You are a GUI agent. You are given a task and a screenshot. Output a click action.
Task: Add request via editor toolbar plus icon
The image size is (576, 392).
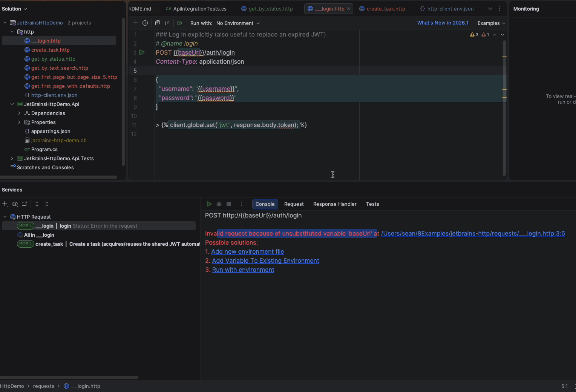[x=135, y=23]
